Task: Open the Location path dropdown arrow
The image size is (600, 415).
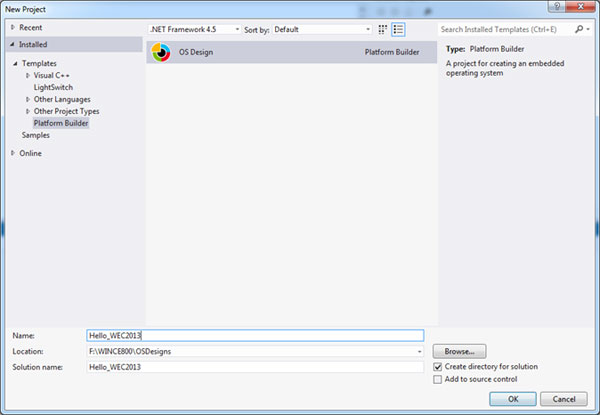Action: tap(419, 352)
